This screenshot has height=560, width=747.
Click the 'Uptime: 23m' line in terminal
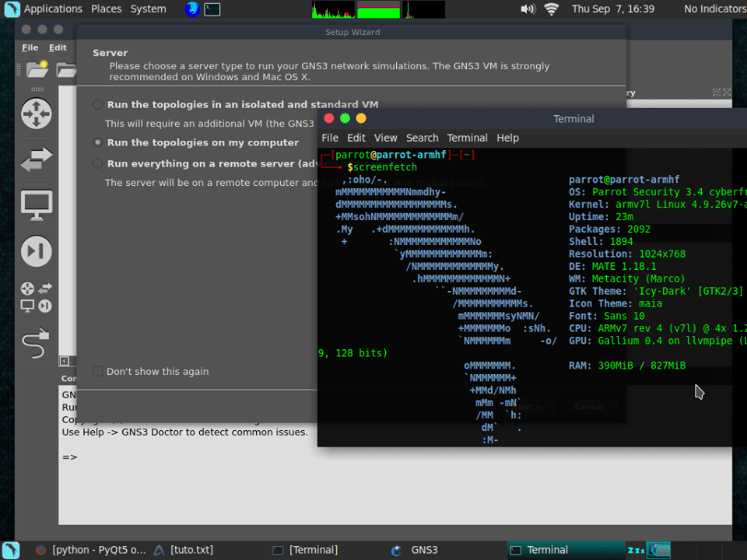tap(601, 217)
